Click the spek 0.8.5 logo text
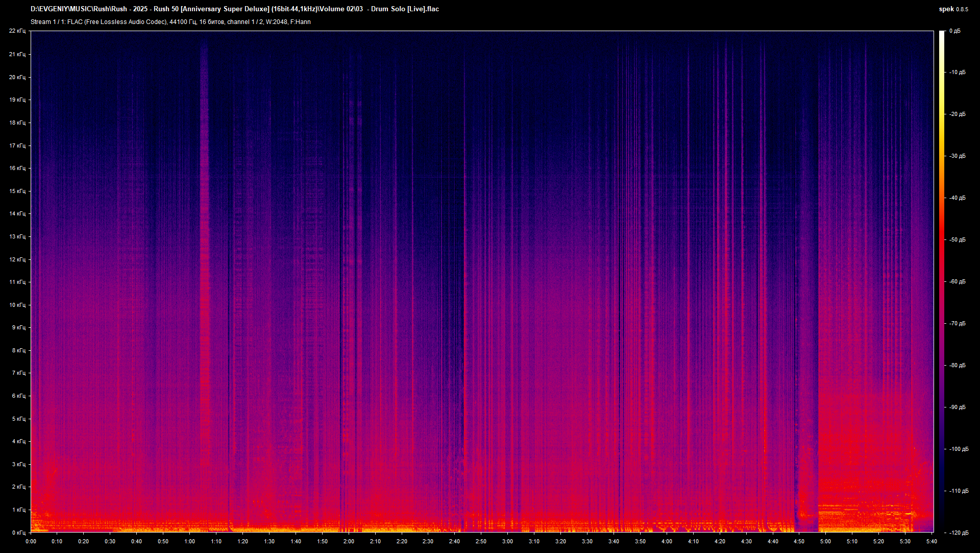The image size is (980, 553). [x=953, y=9]
